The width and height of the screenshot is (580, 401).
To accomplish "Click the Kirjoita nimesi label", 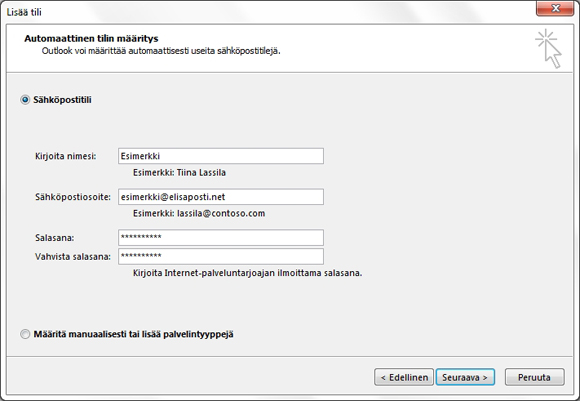I will click(x=65, y=156).
